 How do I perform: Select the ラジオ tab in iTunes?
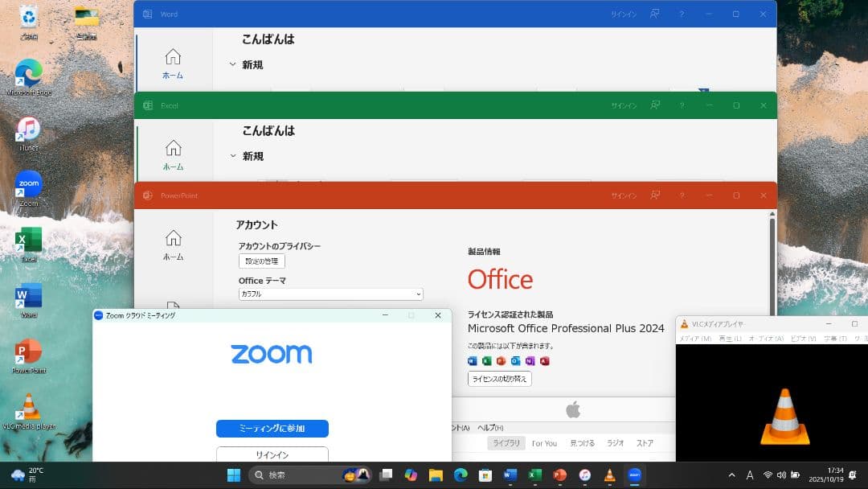coord(615,443)
